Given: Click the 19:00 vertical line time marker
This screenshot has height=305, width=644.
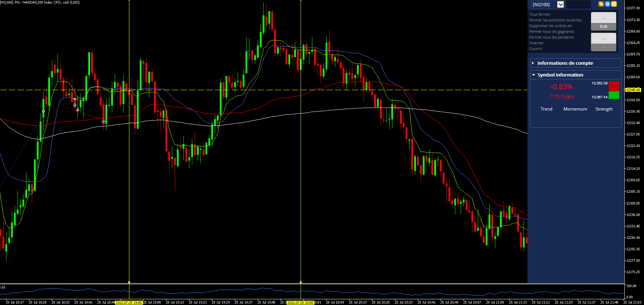Looking at the screenshot, I should (x=129, y=302).
